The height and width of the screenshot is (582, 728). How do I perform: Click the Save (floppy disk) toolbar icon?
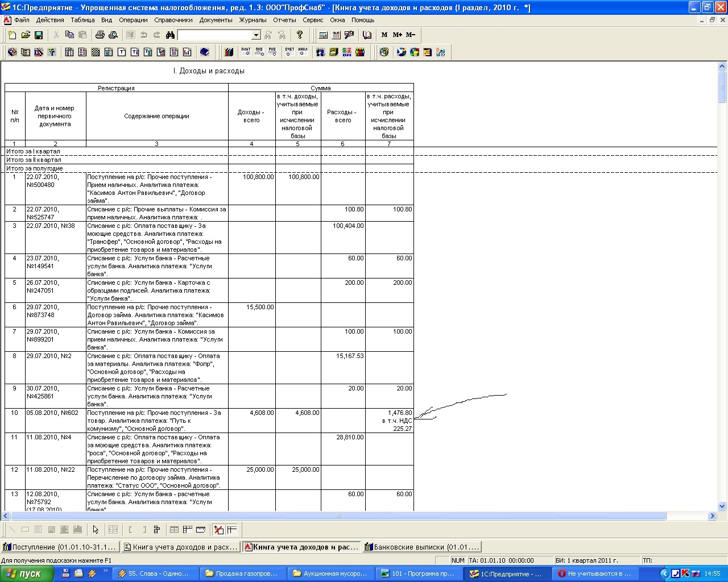coord(39,35)
